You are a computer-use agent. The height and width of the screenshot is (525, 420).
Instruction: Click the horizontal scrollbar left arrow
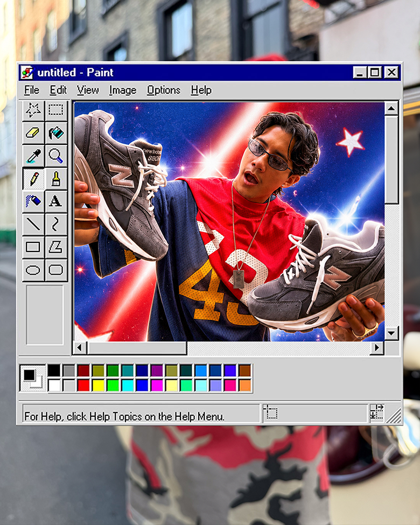[79, 348]
